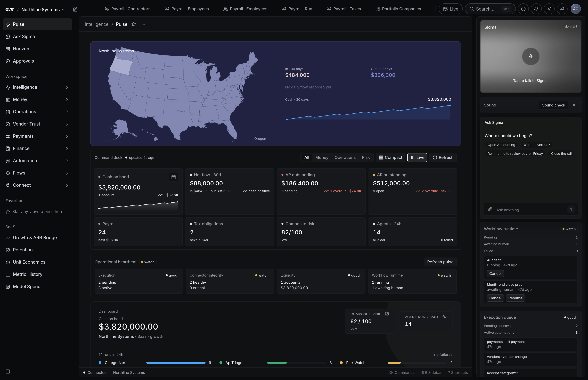The height and width of the screenshot is (380, 588).
Task: Resume Month-end close prep workflow
Action: click(x=515, y=298)
